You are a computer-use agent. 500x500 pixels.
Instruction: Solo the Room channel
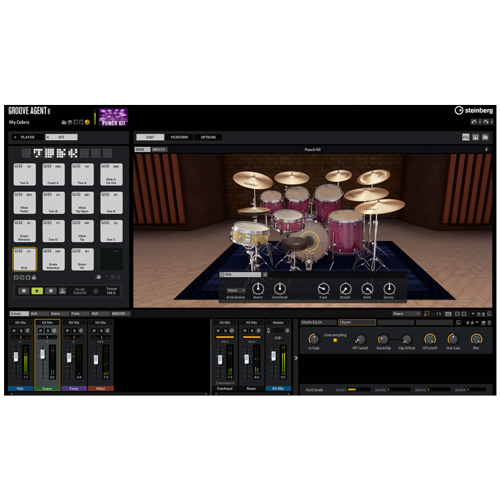coord(252,331)
